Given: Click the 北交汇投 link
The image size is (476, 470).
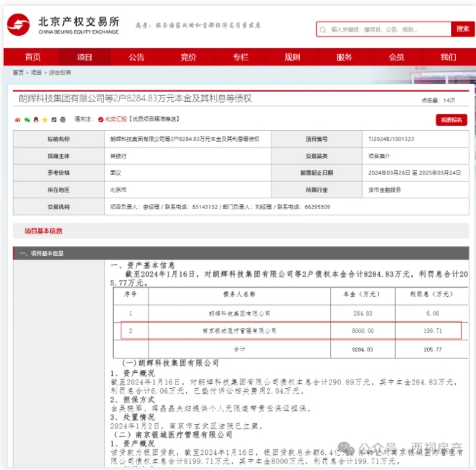Looking at the screenshot, I should (116, 119).
